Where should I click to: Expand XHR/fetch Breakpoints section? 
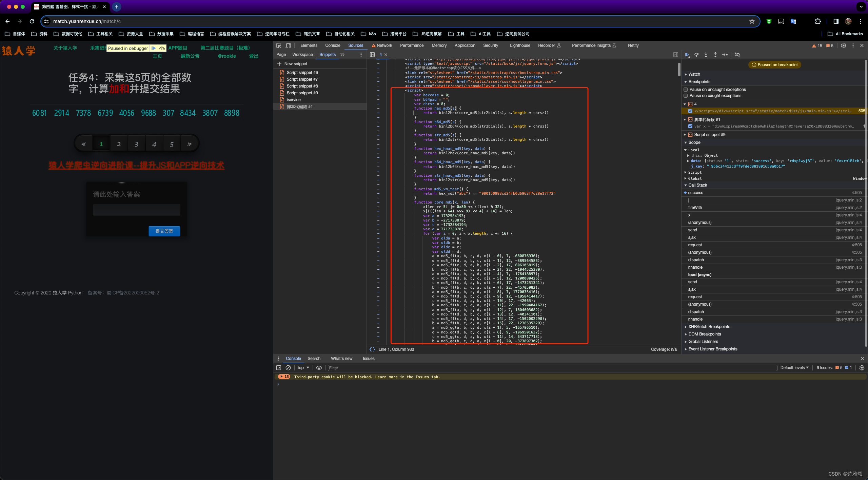coord(709,327)
